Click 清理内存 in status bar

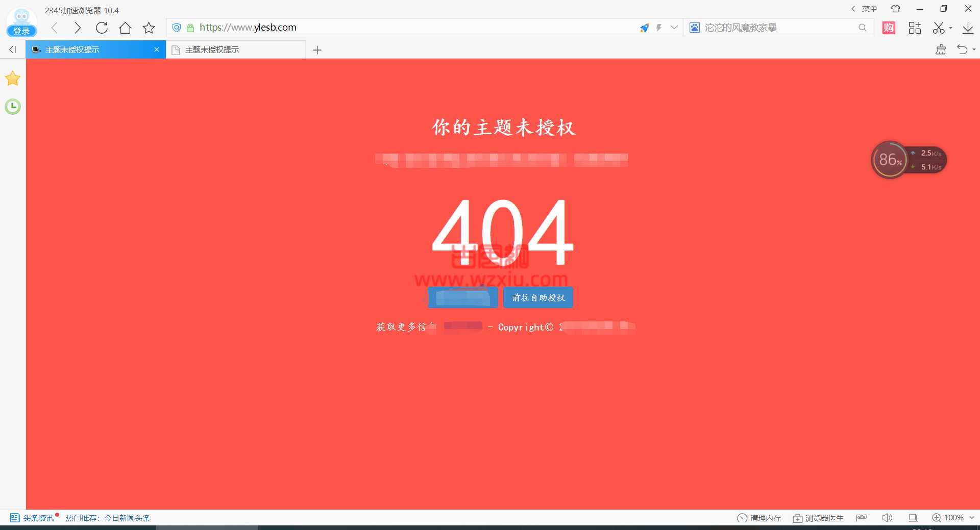[x=759, y=518]
